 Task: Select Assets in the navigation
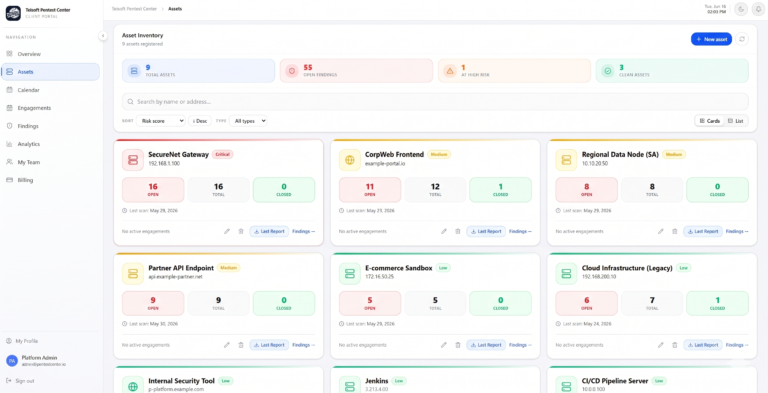point(50,72)
